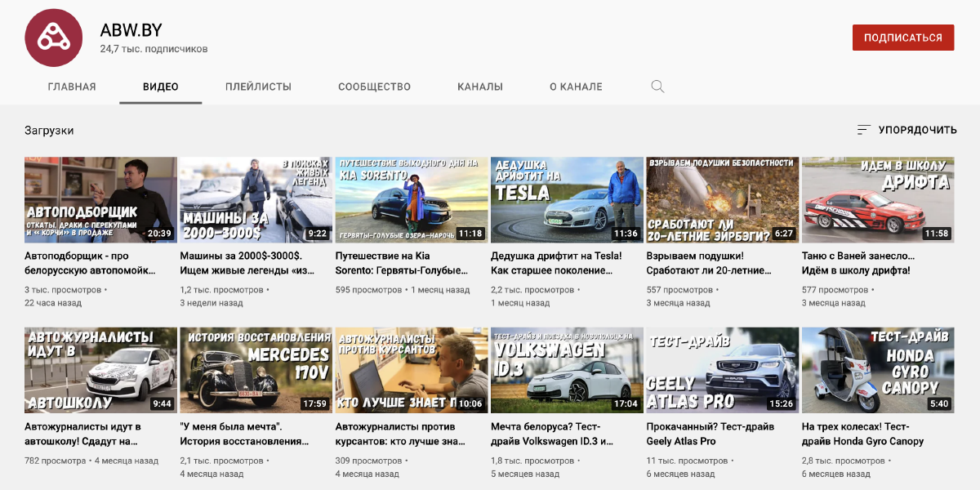Viewport: 980px width, 490px height.
Task: Click the '557 просмотров' view count
Action: coord(679,290)
